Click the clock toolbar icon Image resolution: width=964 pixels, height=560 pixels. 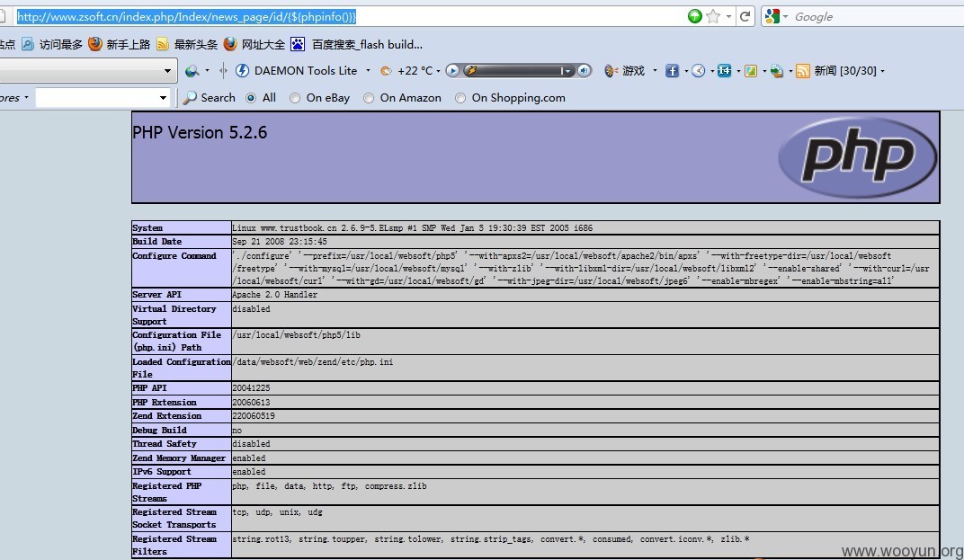pos(699,71)
